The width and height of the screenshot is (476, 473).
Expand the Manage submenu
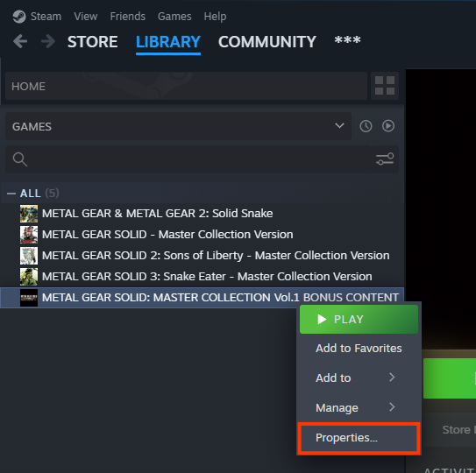tap(359, 408)
